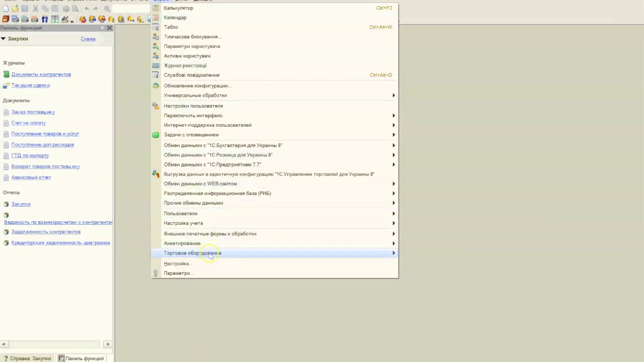Expand the Закупки section triangle in function panel

pos(3,39)
